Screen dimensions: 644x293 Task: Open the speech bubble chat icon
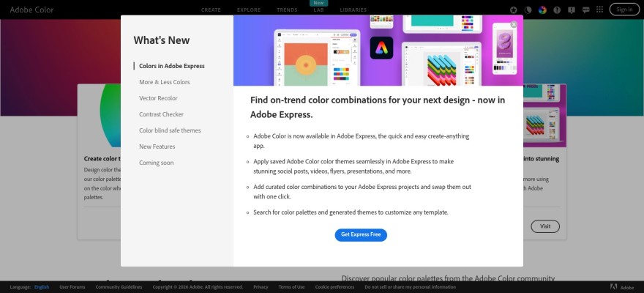coord(586,10)
